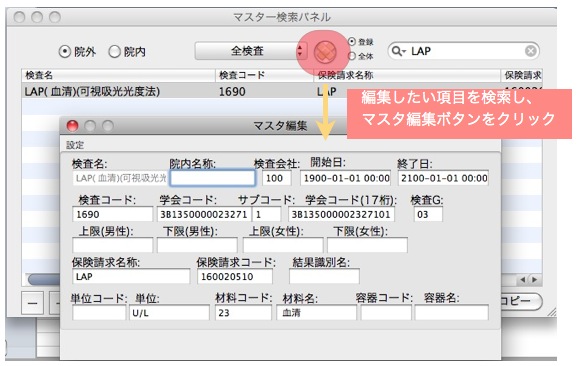581x366 pixels.
Task: Click the 保険請求名称 field showing LAP
Action: pos(131,277)
